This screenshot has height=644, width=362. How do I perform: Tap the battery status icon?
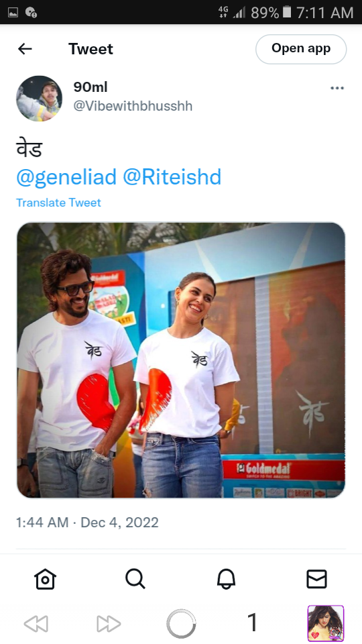pos(287,12)
